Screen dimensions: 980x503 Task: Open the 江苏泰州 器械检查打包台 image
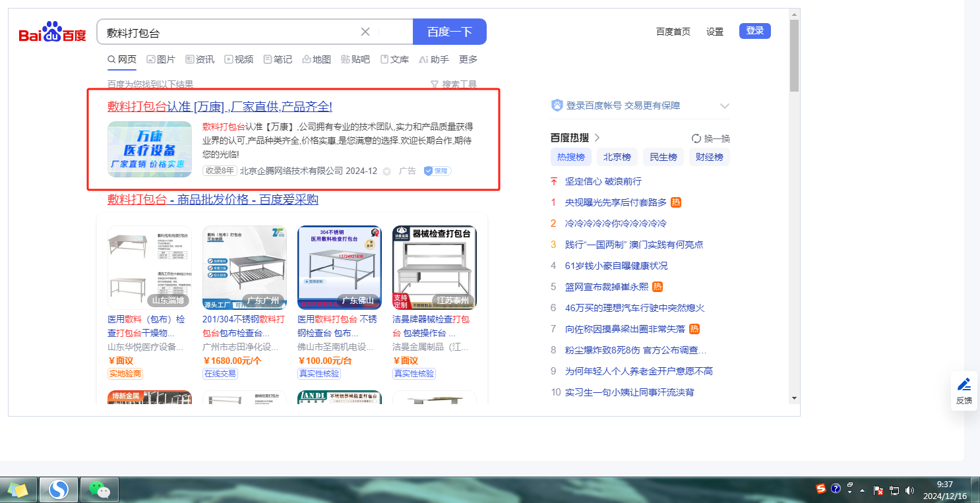[x=435, y=268]
